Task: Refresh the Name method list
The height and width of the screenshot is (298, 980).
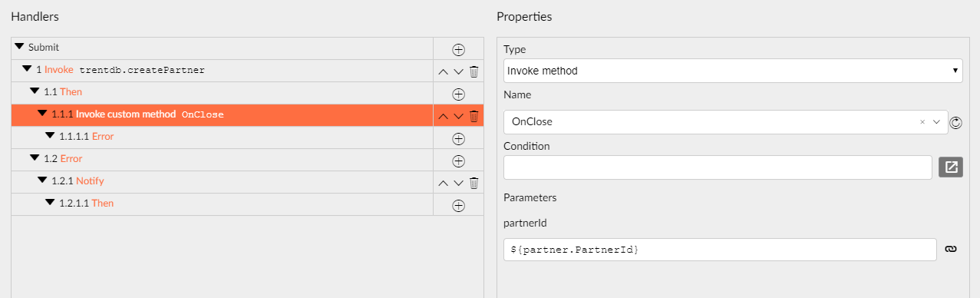Action: click(x=955, y=122)
